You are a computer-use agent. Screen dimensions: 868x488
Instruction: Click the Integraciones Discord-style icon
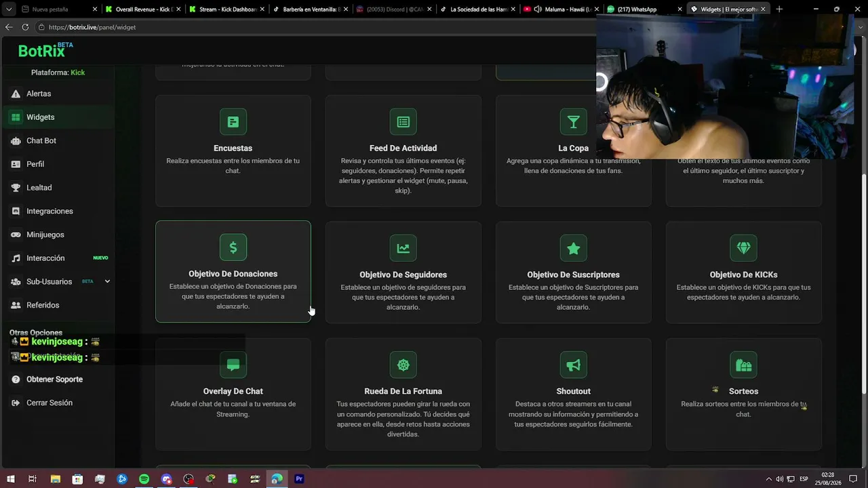(16, 211)
